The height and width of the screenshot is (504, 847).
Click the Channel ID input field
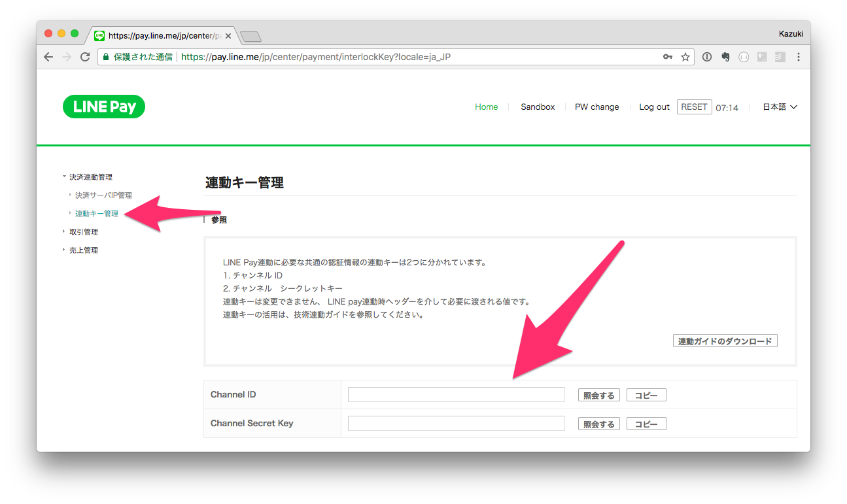[457, 394]
